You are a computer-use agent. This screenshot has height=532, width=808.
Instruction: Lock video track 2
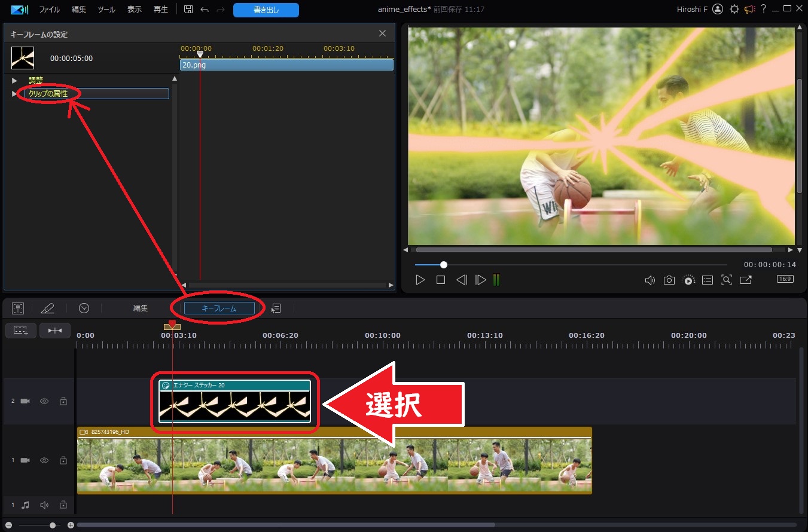coord(63,401)
